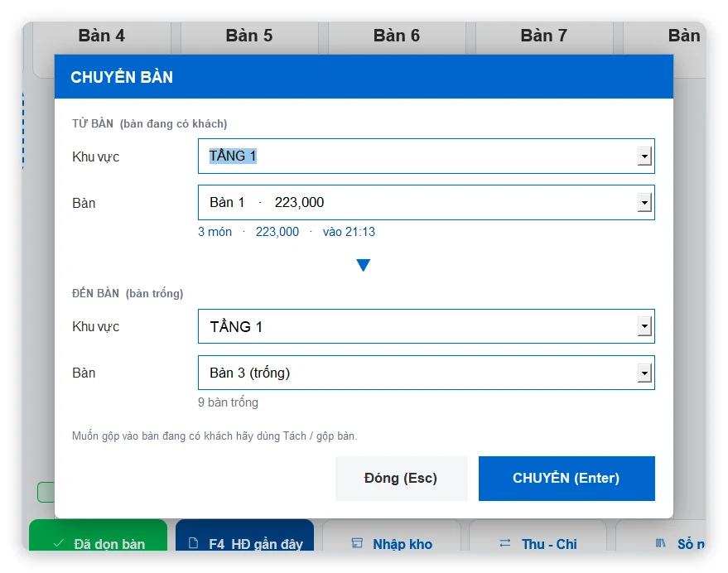Select the Bàn 1 223,000 source table field
The height and width of the screenshot is (573, 728).
427,202
